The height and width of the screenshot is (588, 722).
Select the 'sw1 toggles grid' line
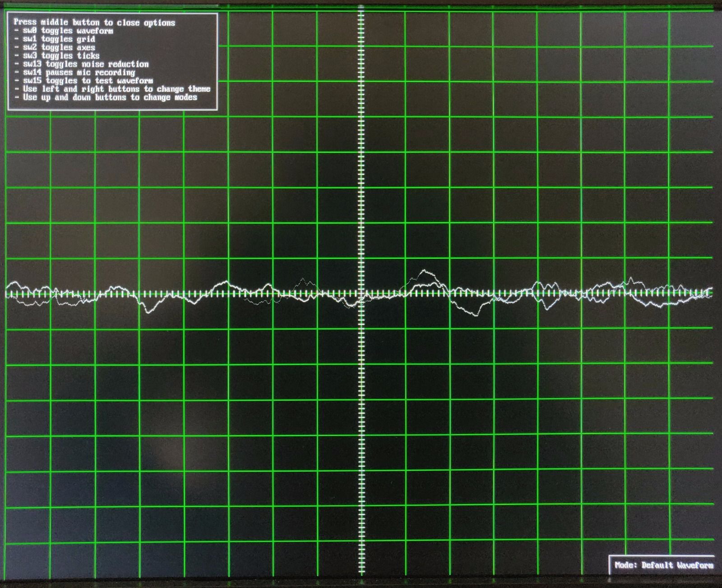pos(55,39)
